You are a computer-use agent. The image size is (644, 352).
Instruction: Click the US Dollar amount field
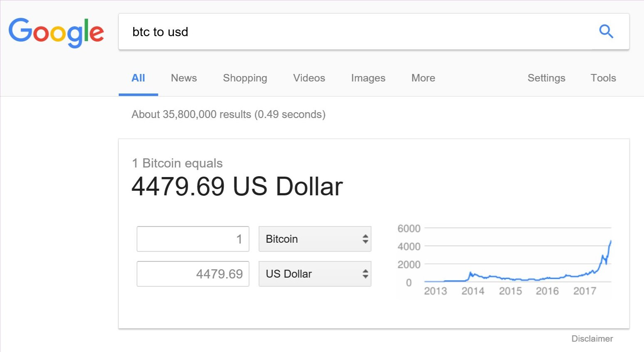[193, 274]
